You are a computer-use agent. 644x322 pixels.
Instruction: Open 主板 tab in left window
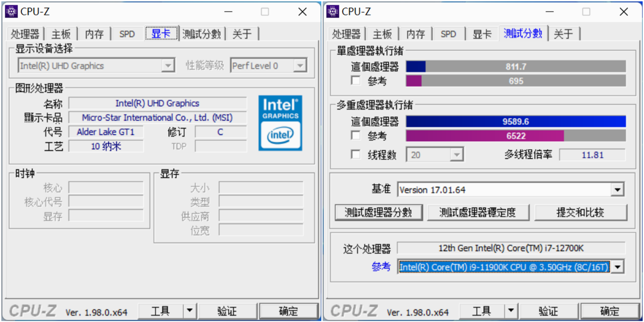(x=61, y=34)
